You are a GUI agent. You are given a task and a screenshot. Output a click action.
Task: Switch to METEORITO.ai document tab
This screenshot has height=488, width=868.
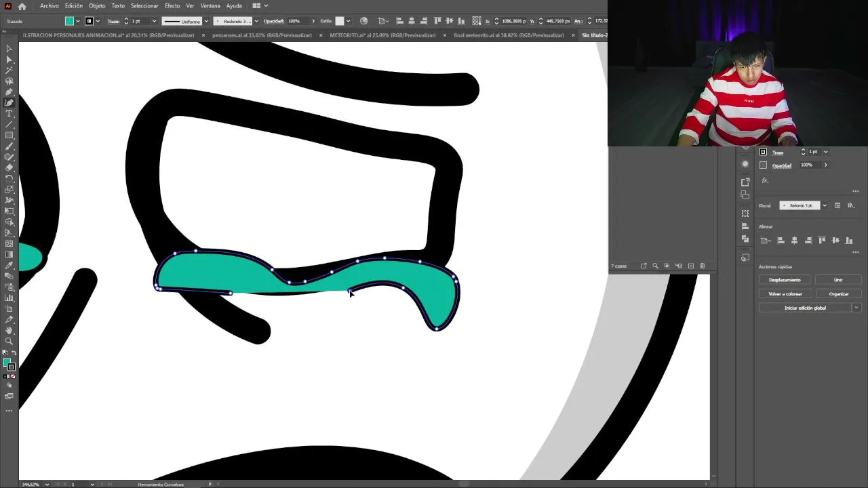point(383,35)
